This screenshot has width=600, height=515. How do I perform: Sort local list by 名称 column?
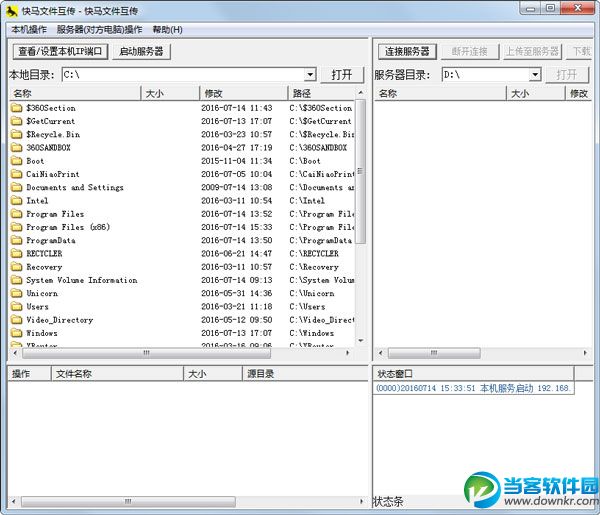pos(75,93)
